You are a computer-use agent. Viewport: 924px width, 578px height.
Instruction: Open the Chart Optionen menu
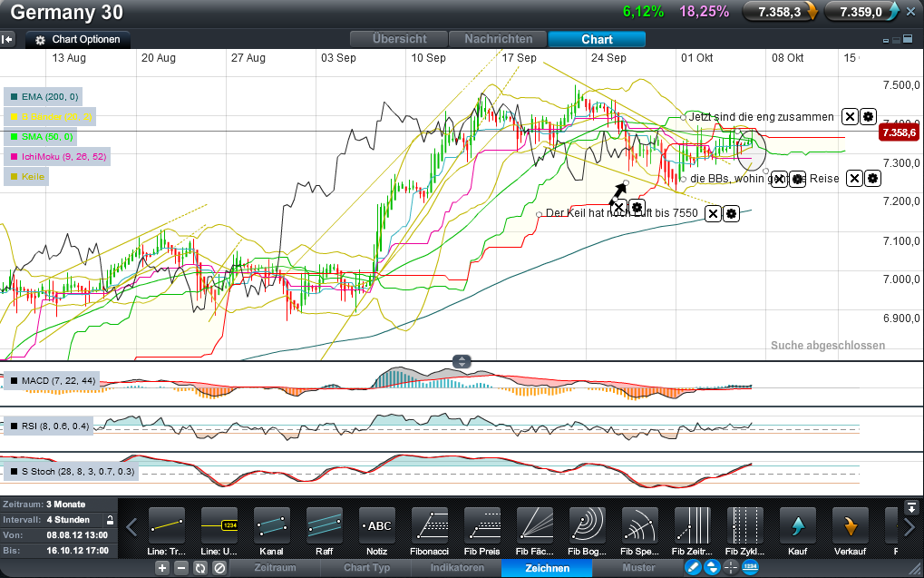point(78,40)
